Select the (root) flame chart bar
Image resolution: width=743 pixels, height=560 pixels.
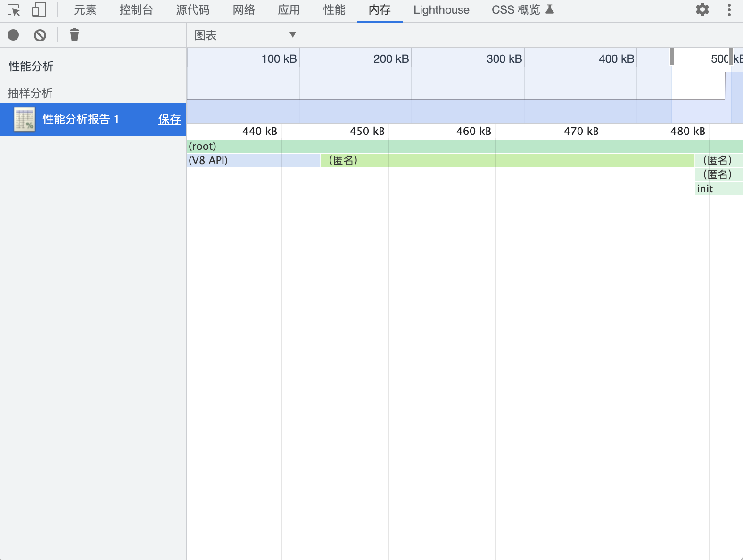[465, 146]
